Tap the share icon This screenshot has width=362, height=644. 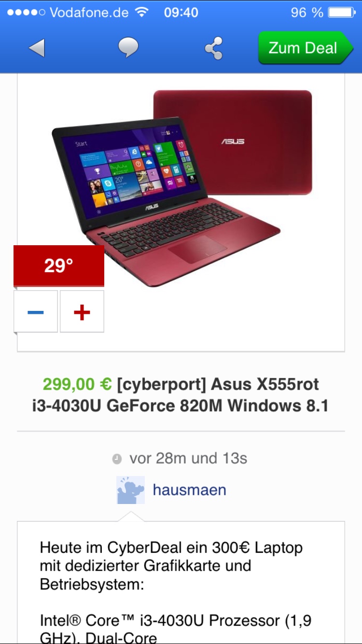[213, 48]
